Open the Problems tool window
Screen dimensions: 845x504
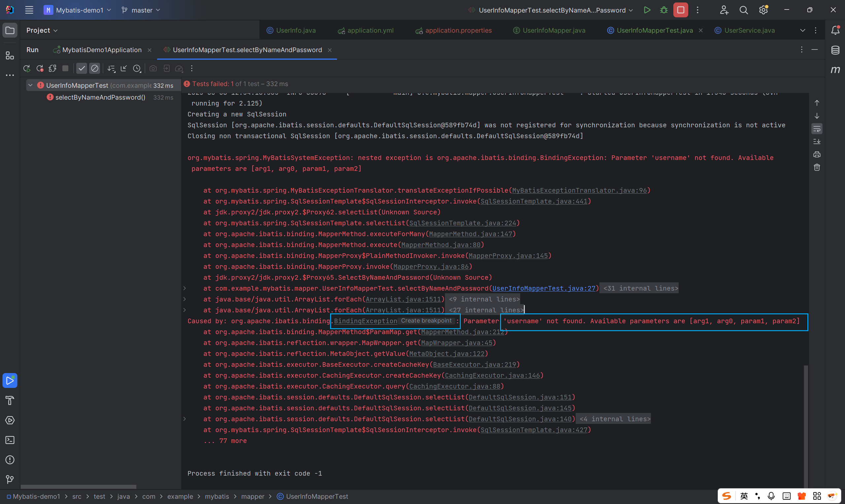[x=10, y=459]
